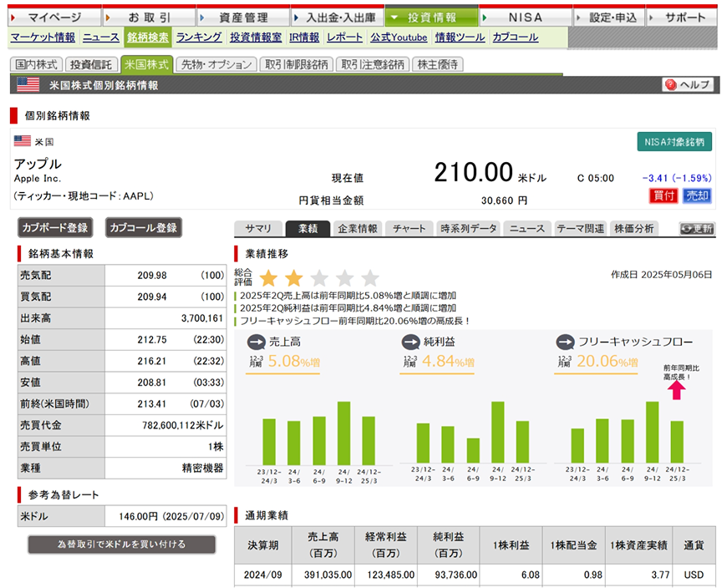Screen dimensions: 727x588
Task: Click the fifth gray rating star
Action: (x=370, y=278)
